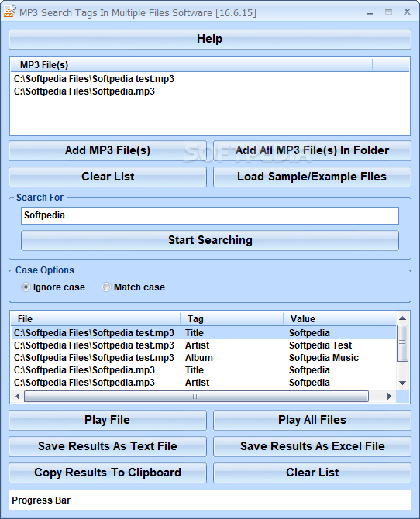Click the MP3 File(s) column header
Image resolution: width=420 pixels, height=519 pixels.
point(191,65)
